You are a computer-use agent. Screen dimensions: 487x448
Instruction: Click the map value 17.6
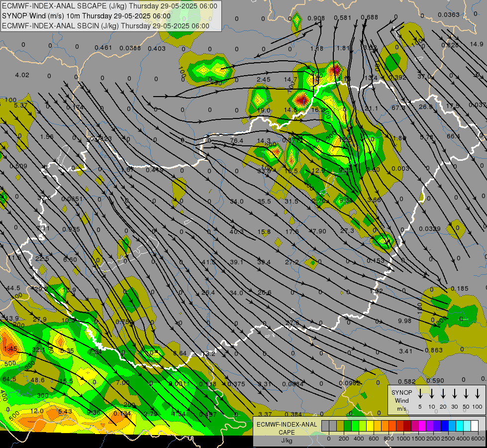coord(292,231)
